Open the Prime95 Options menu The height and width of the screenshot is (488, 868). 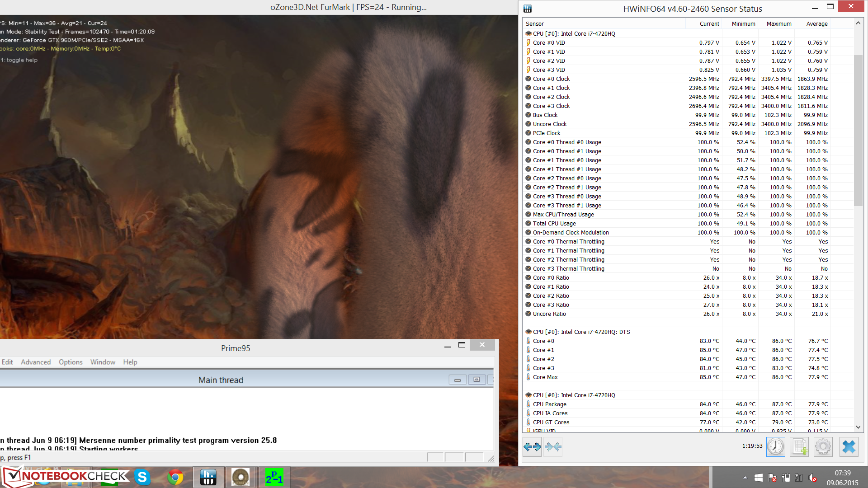pos(71,362)
